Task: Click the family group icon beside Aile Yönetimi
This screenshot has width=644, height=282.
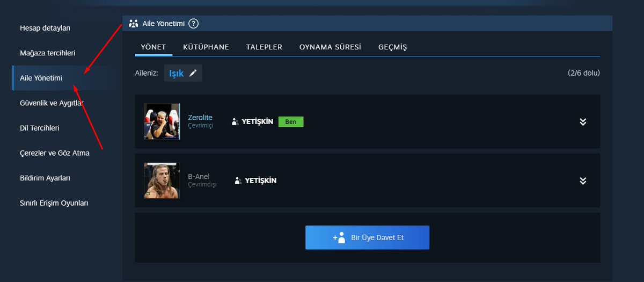Action: click(x=134, y=24)
